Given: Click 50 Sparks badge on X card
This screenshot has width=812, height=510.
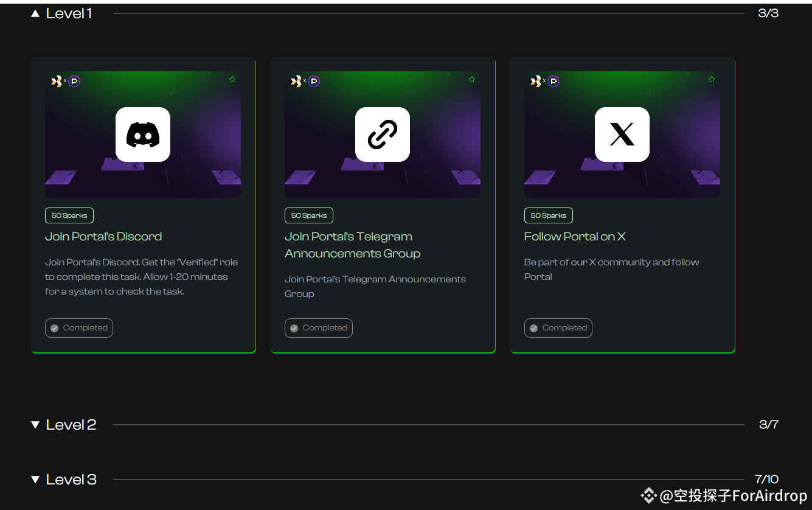Looking at the screenshot, I should pyautogui.click(x=549, y=215).
